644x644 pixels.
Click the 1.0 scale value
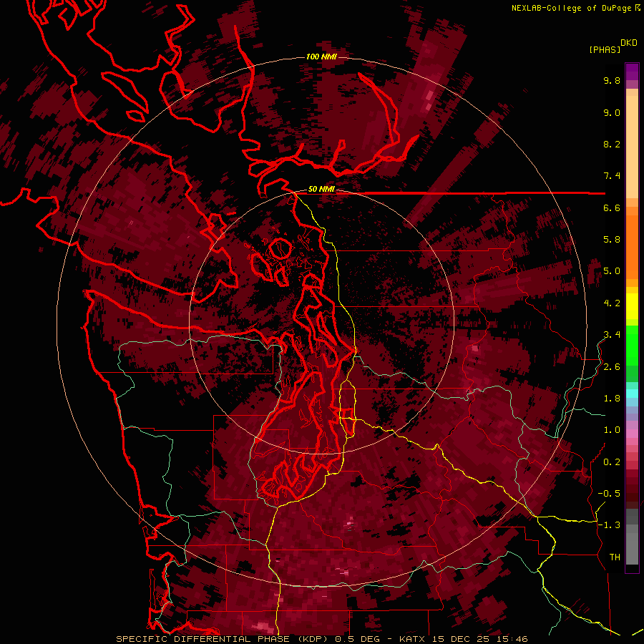point(612,430)
